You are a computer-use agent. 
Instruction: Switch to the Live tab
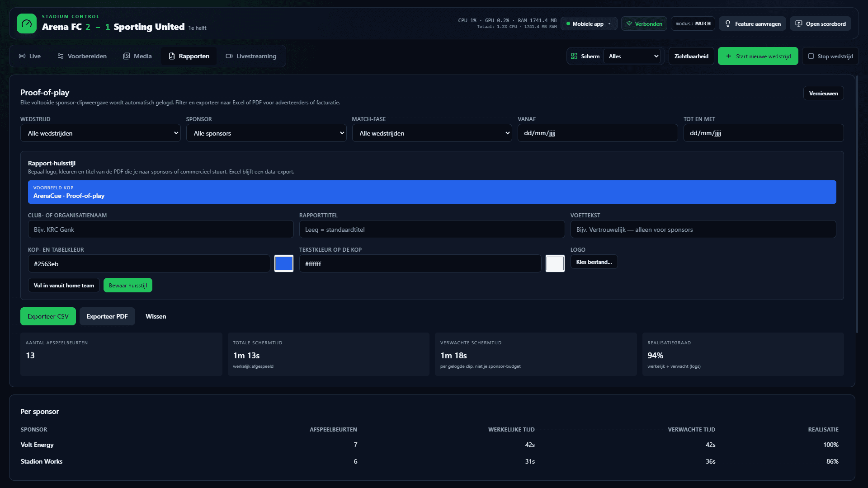30,56
